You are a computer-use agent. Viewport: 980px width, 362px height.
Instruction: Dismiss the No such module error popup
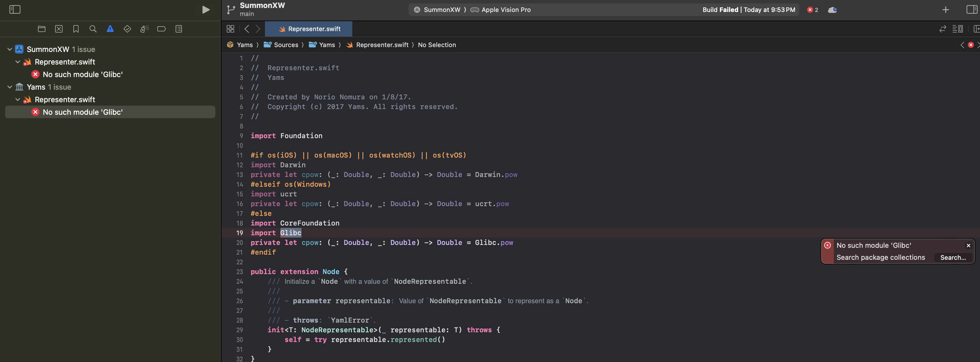click(968, 246)
